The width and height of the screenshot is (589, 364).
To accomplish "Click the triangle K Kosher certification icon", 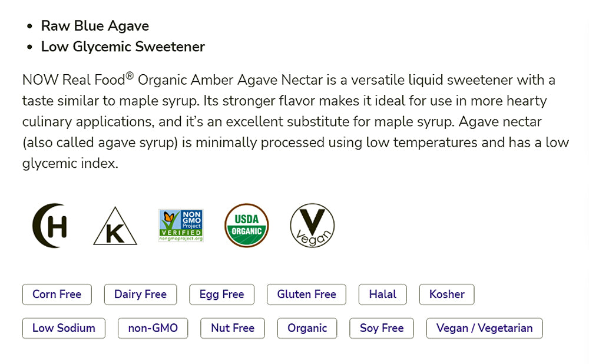I will (115, 228).
